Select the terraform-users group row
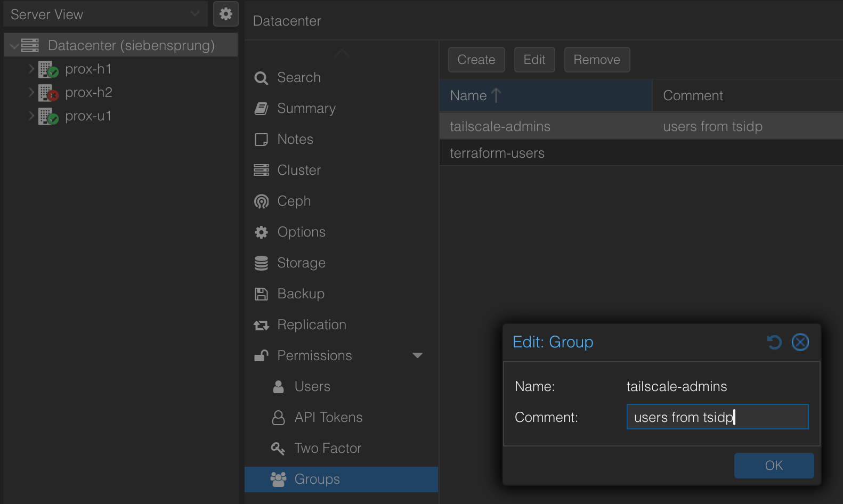The width and height of the screenshot is (843, 504). click(x=641, y=153)
